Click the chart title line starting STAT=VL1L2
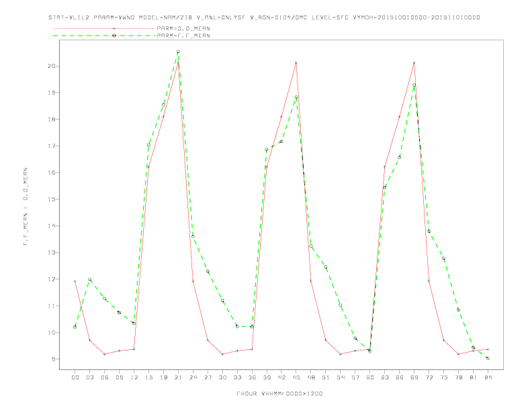532x411 pixels. coord(264,17)
